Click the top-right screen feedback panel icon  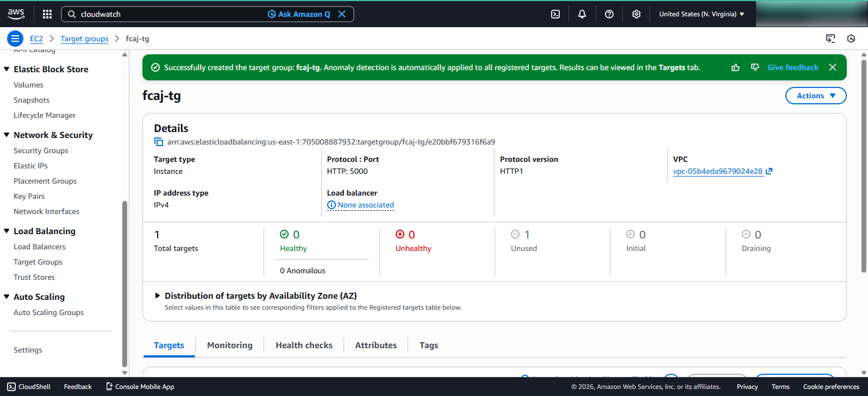click(830, 39)
